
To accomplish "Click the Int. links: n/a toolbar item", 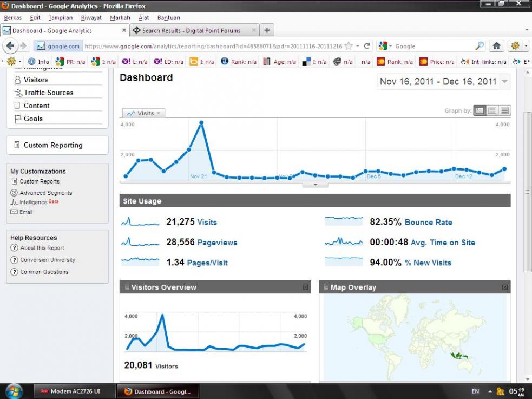I will (x=483, y=61).
